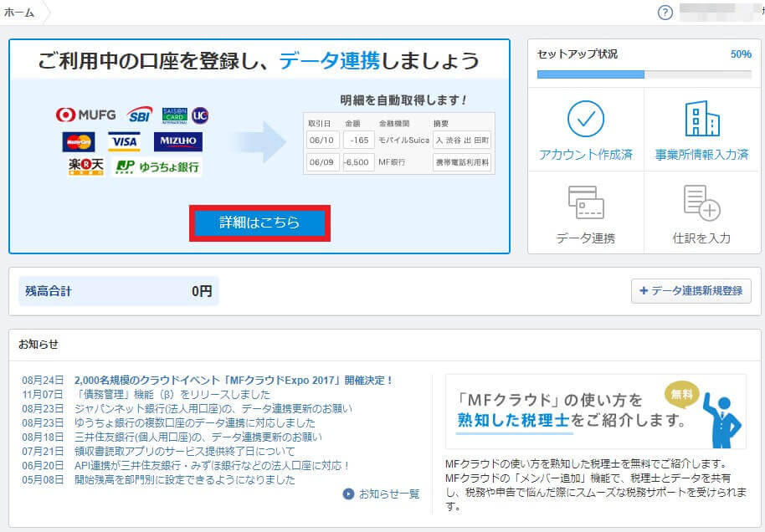Click the ホーム breadcrumb
Image resolution: width=765 pixels, height=532 pixels.
[x=19, y=13]
